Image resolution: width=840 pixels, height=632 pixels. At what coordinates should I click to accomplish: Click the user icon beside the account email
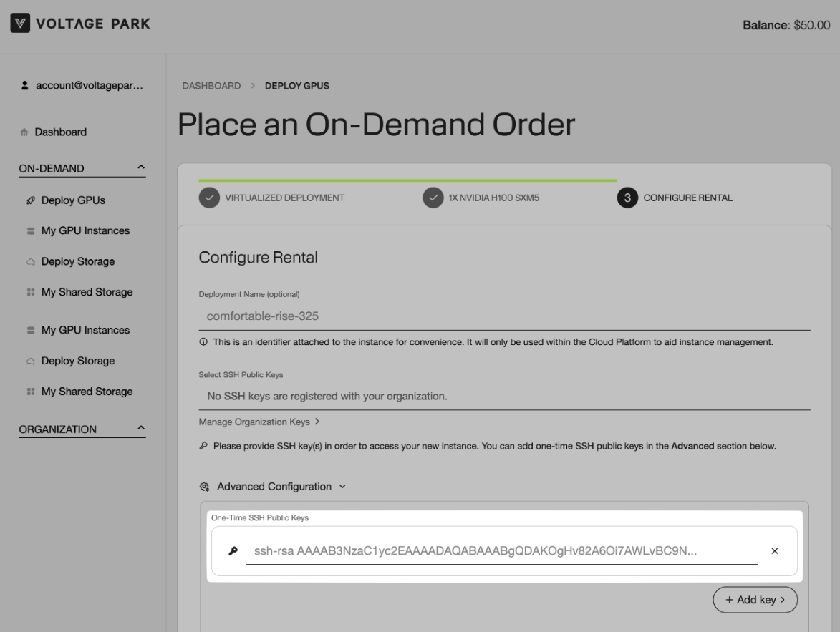tap(25, 85)
